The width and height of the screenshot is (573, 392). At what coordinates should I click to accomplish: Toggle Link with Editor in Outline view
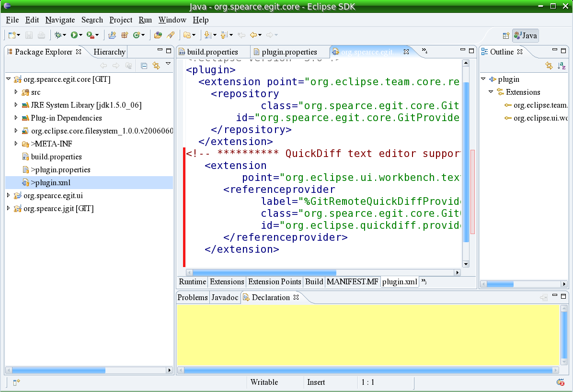tap(549, 66)
